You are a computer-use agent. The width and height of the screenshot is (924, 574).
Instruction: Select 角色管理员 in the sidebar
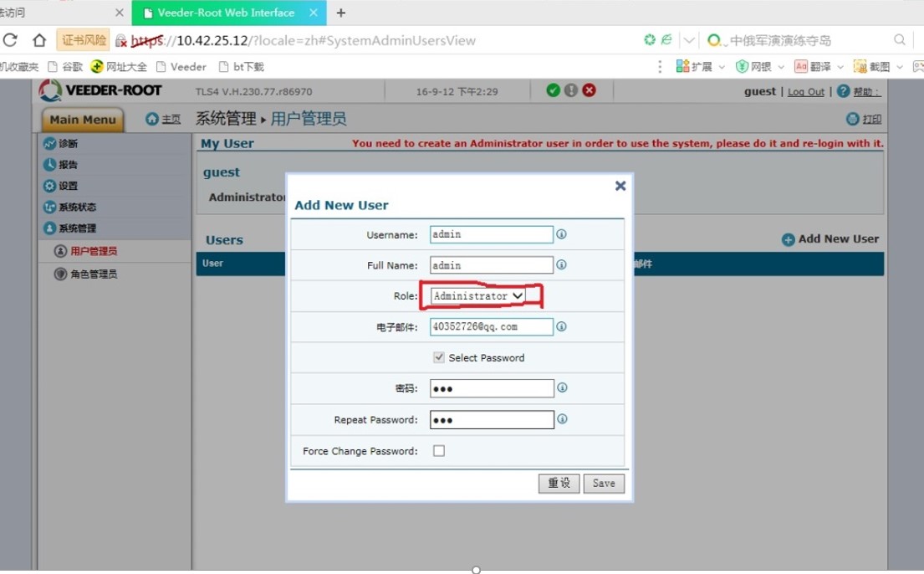click(x=93, y=274)
